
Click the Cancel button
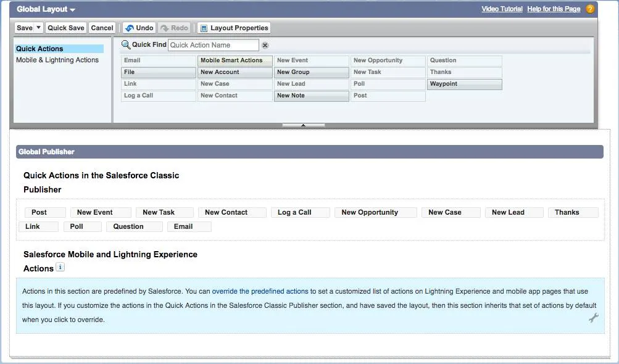click(102, 28)
